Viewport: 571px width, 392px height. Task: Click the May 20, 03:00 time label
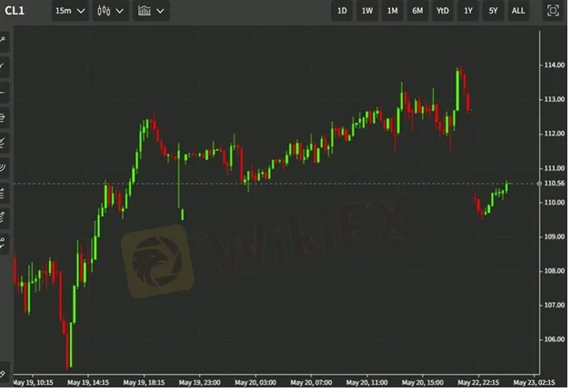pos(255,383)
